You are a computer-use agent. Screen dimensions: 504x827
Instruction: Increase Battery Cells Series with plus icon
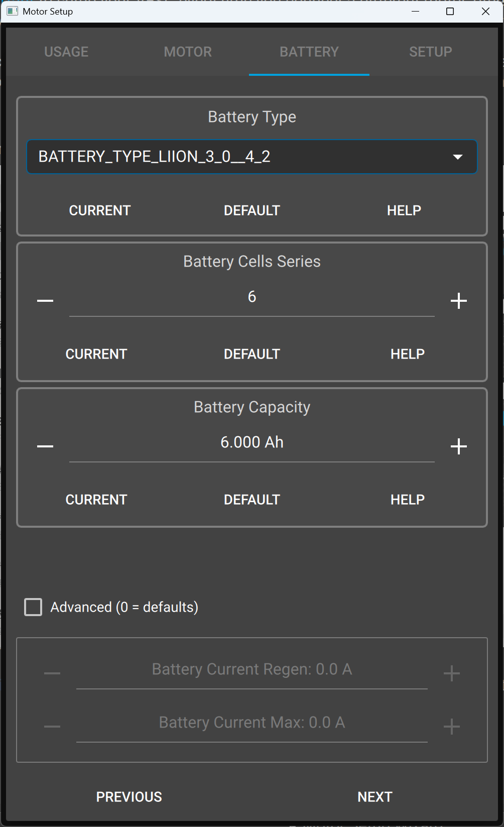459,301
